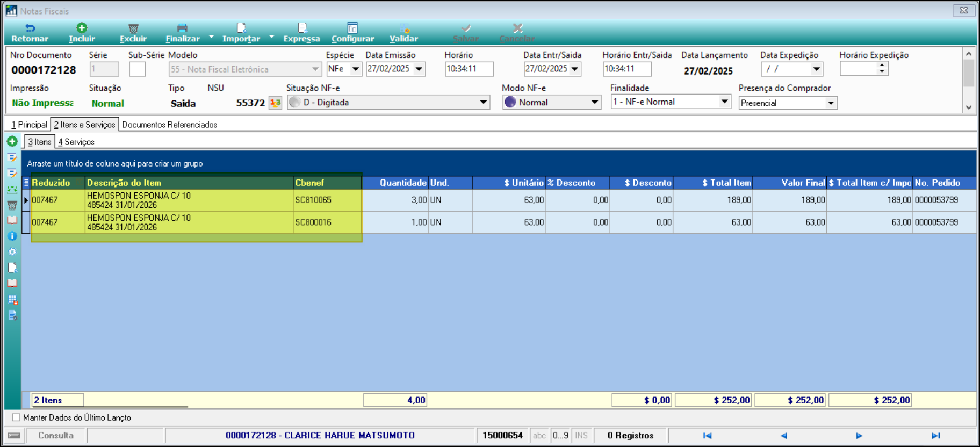Expand the Presença do Comprador dropdown
This screenshot has height=447, width=980.
pyautogui.click(x=831, y=103)
